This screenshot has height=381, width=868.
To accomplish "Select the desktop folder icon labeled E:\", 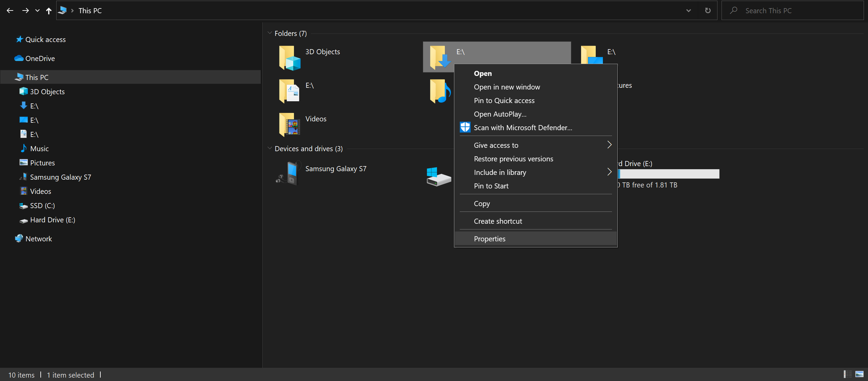I will click(592, 55).
